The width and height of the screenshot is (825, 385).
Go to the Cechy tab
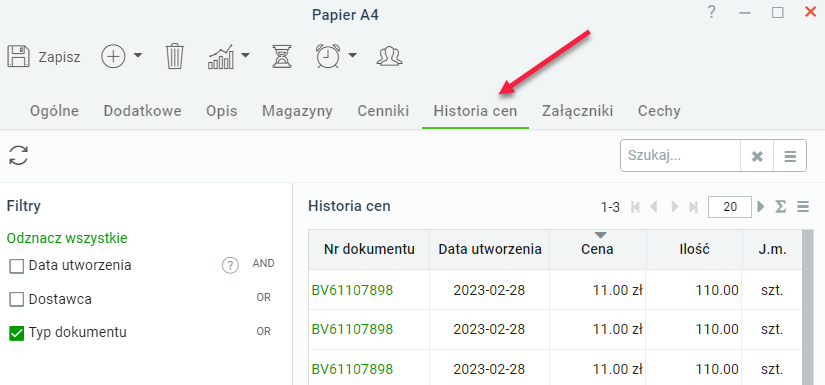pyautogui.click(x=659, y=112)
